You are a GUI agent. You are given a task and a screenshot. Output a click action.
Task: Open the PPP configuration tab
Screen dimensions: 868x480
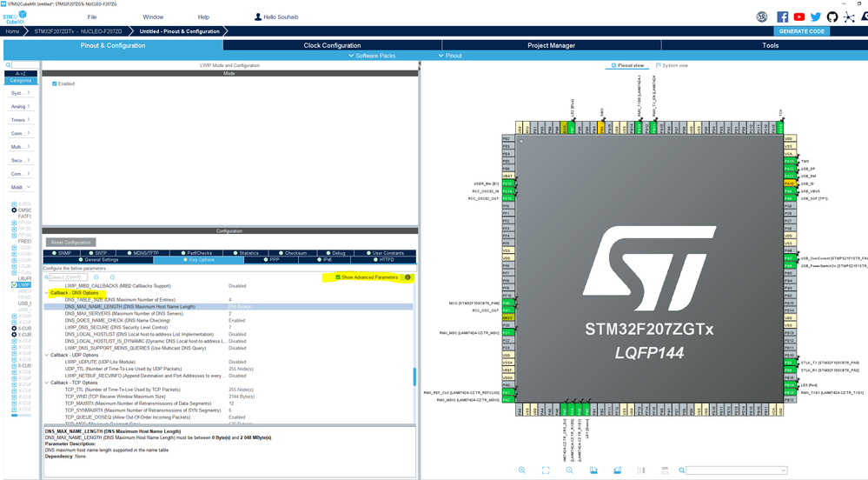click(275, 259)
